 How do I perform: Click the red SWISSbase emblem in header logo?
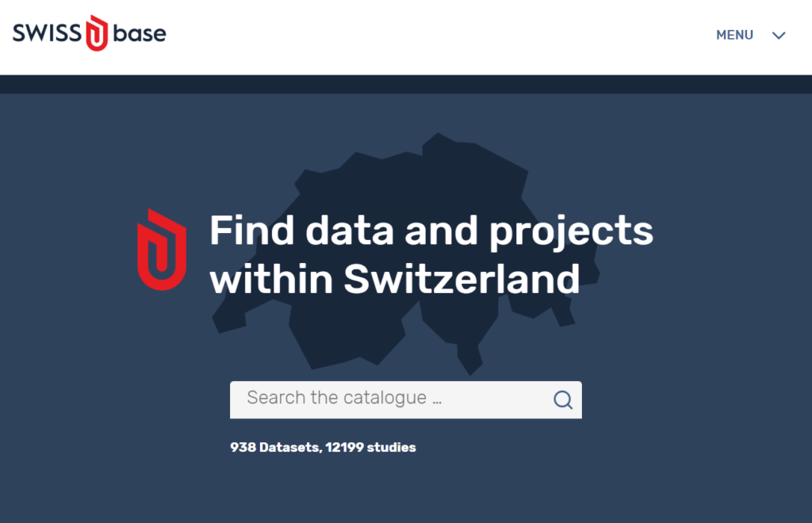(97, 33)
